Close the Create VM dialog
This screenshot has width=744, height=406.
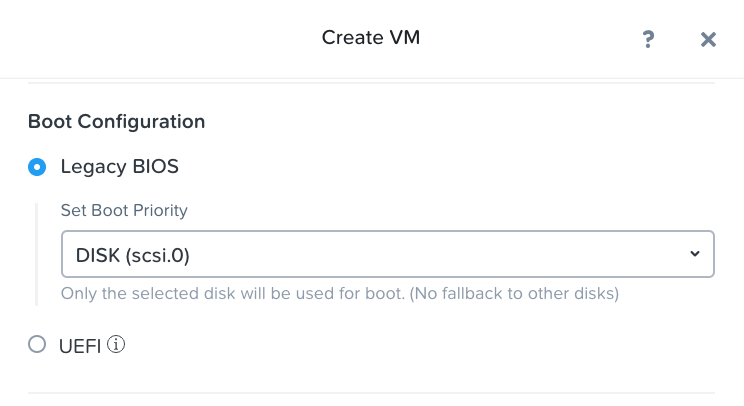click(x=708, y=39)
